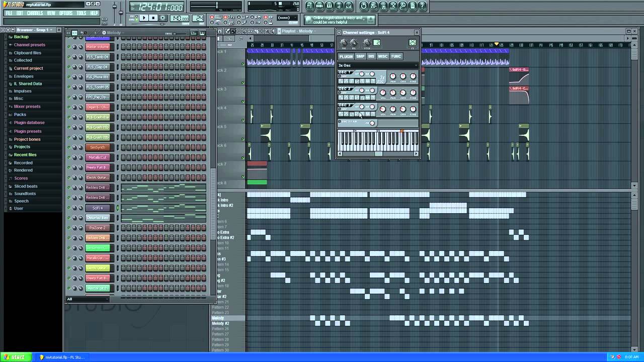Mute the FLS_Clap 04 channel green light
This screenshot has width=644, height=362.
click(69, 67)
